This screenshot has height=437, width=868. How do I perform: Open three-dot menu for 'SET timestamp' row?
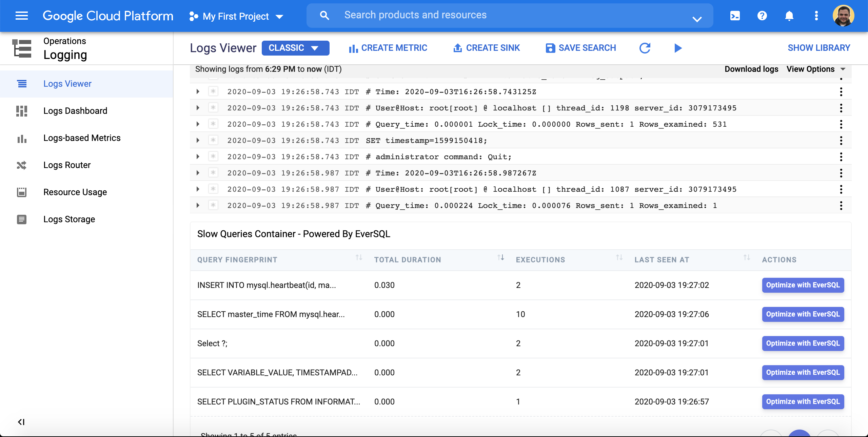(841, 141)
